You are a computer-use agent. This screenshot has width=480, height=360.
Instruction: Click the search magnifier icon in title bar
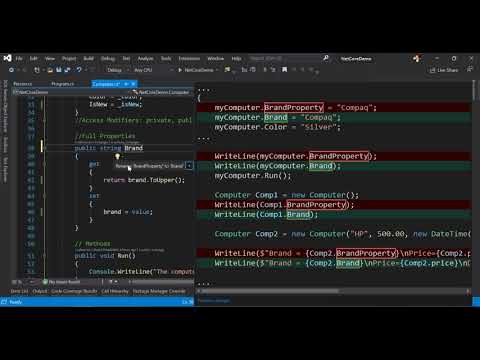pyautogui.click(x=326, y=58)
